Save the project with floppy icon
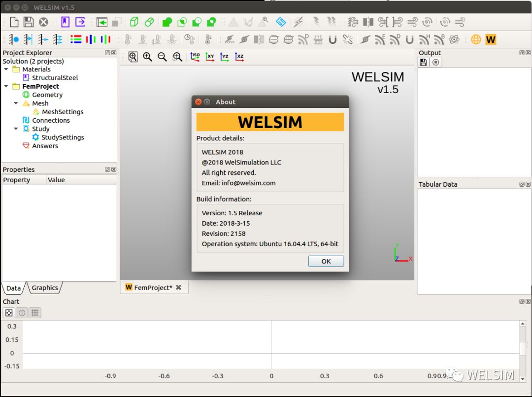The height and width of the screenshot is (397, 532). pyautogui.click(x=29, y=22)
